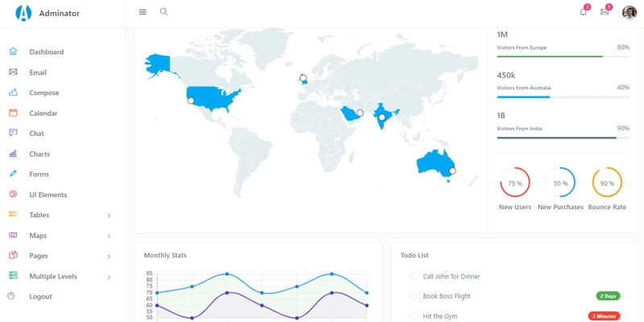Expand the Maps submenu arrow
The image size is (644, 322).
click(109, 236)
